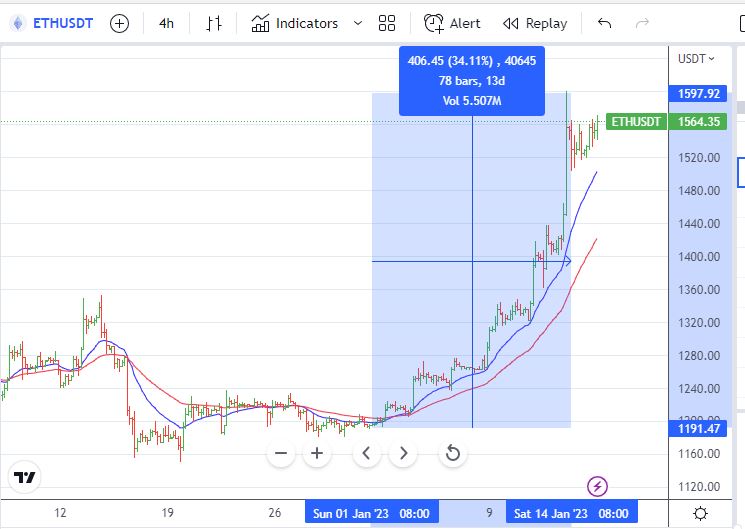Click the Ethereum symbol logo icon

point(18,23)
